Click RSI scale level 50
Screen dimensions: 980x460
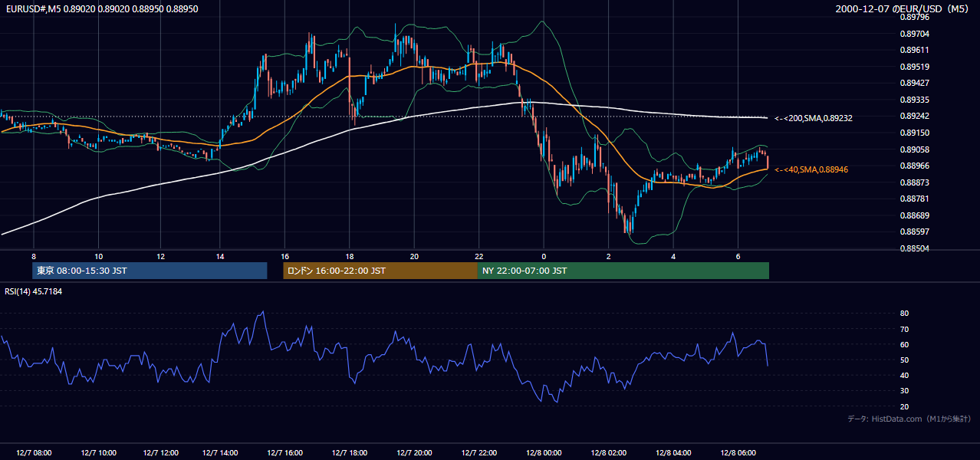(x=904, y=360)
